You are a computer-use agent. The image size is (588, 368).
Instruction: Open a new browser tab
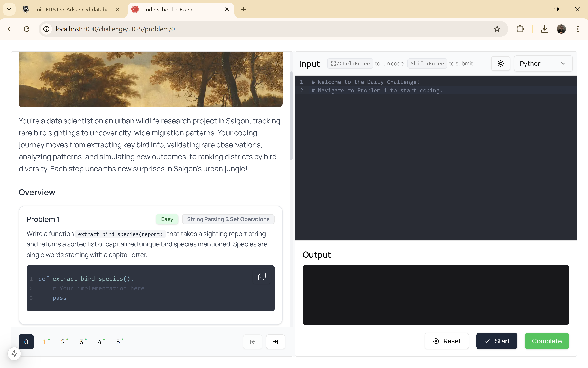[243, 9]
